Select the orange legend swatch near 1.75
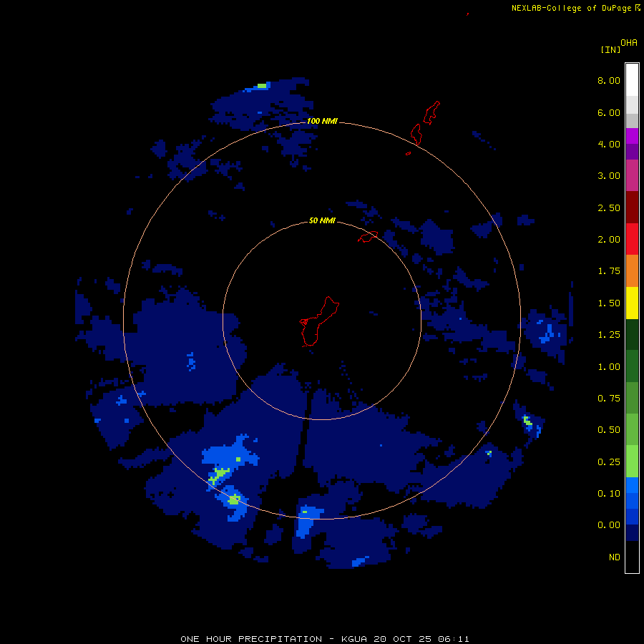The height and width of the screenshot is (644, 644). [x=632, y=271]
